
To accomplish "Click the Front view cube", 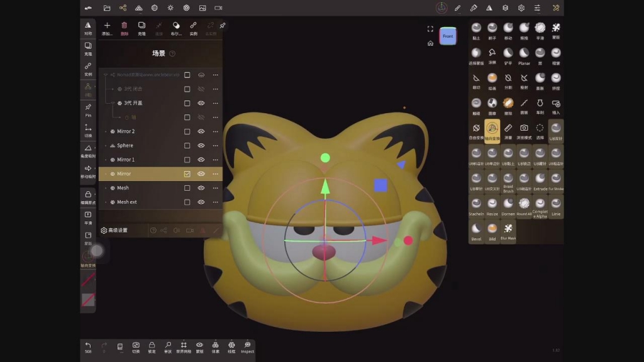I will coord(448,36).
